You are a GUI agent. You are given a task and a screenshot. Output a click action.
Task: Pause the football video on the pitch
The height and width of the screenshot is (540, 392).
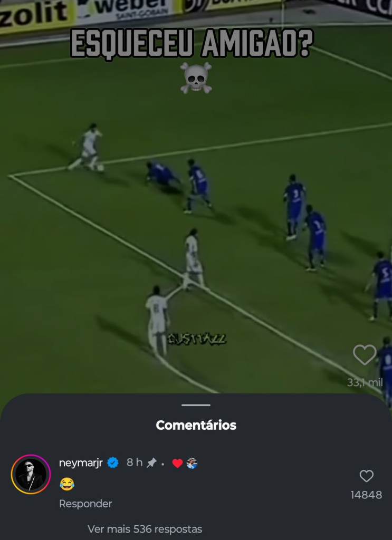[196, 220]
